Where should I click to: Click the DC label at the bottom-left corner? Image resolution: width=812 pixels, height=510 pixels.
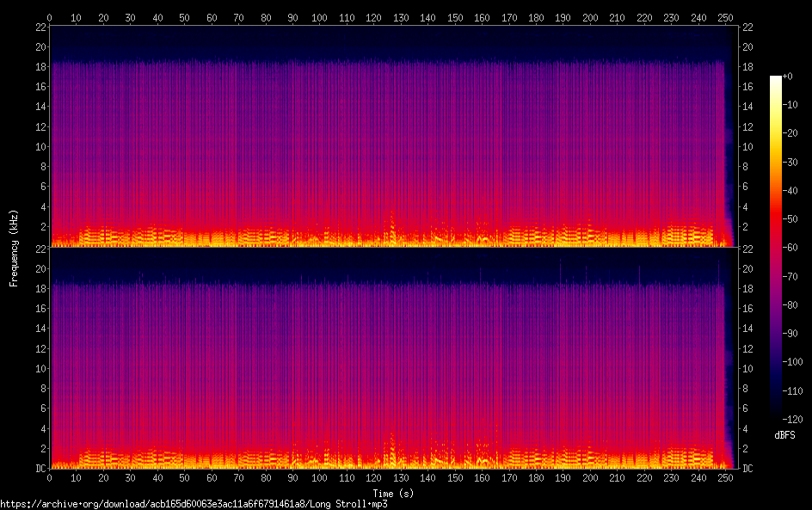[38, 469]
